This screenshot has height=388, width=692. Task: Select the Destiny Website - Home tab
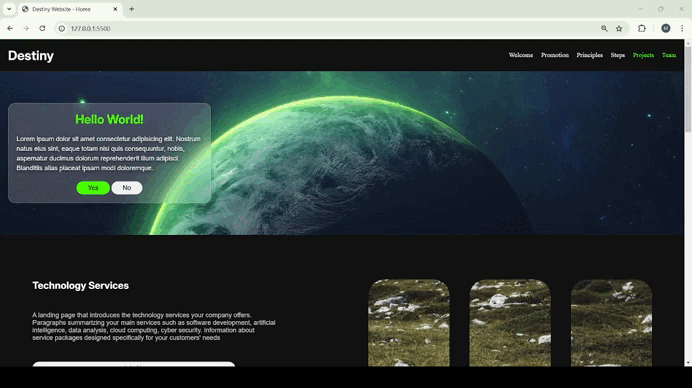[x=70, y=9]
